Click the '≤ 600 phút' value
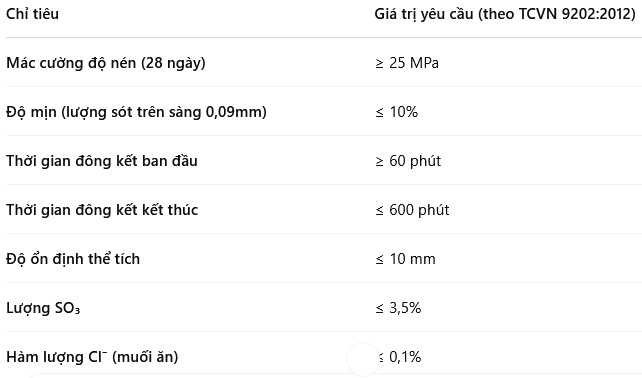 tap(412, 210)
